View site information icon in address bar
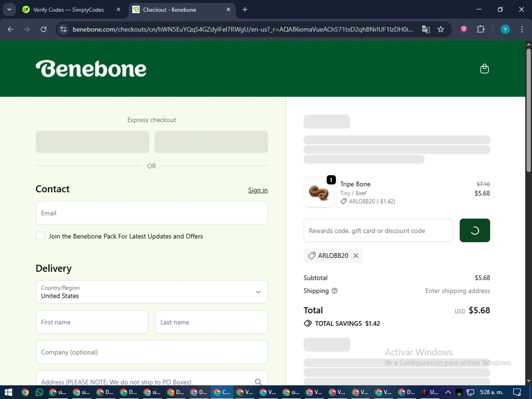The width and height of the screenshot is (532, 399). point(63,29)
